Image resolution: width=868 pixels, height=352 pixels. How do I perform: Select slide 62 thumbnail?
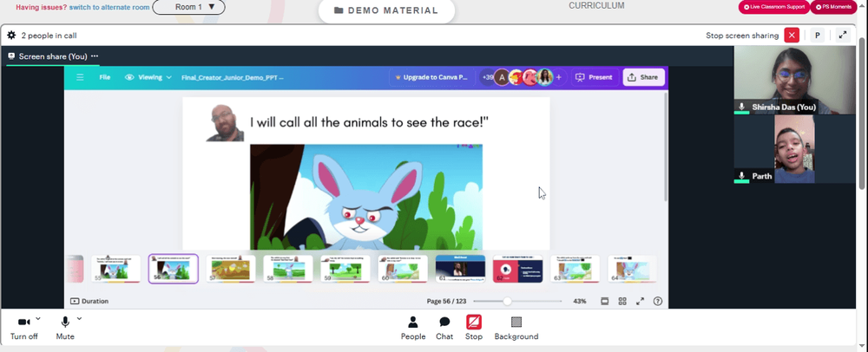point(517,269)
